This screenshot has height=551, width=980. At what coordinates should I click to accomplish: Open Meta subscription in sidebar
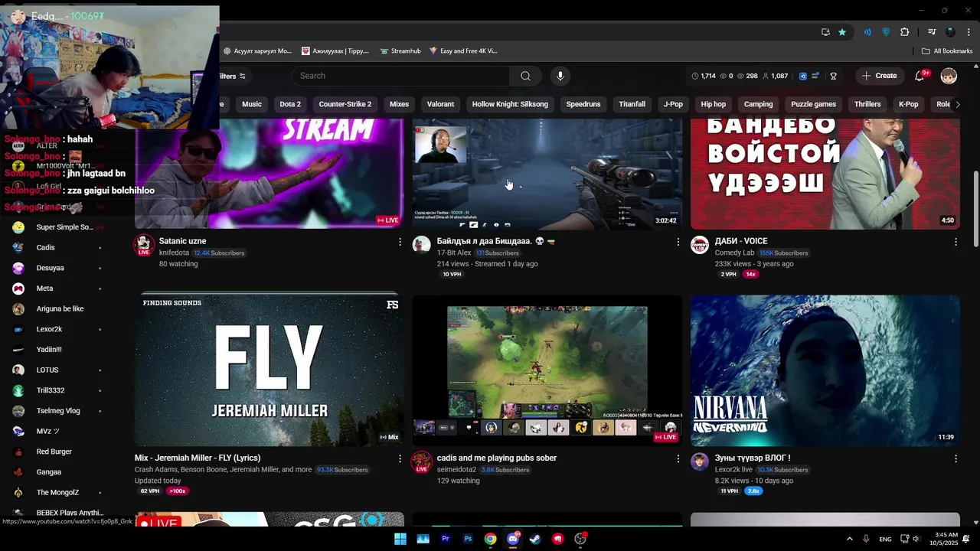click(x=57, y=289)
